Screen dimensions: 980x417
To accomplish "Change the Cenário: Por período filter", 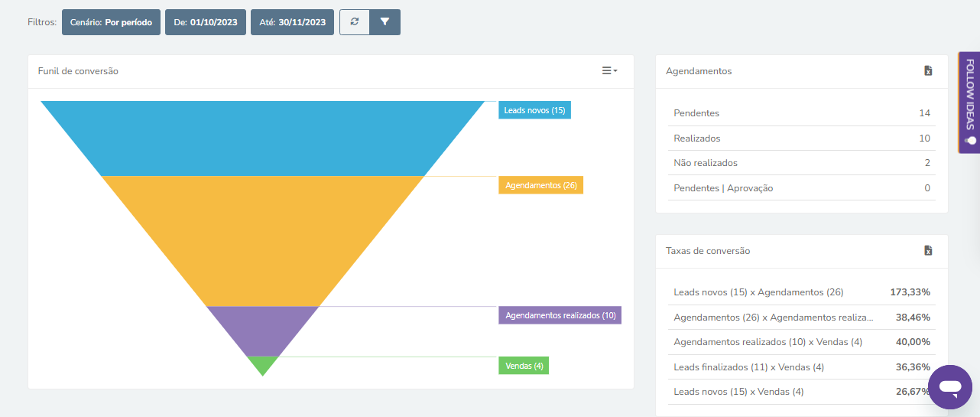I will [111, 22].
